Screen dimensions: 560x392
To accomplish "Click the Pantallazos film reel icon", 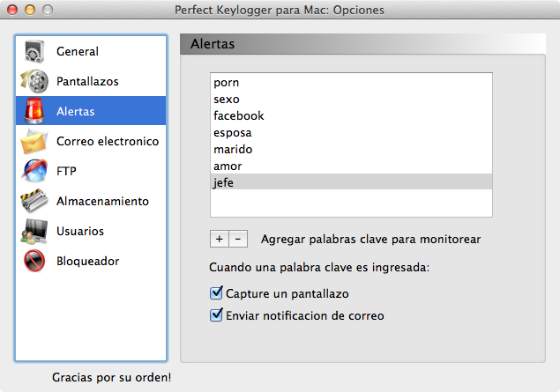I will (34, 81).
